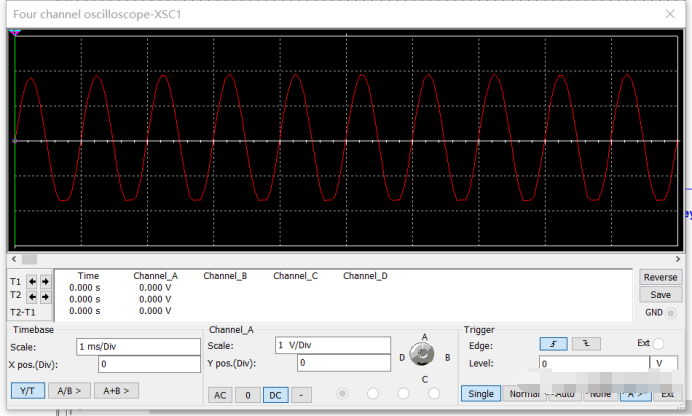Set 0 coupling for Channel A
Screen dimensions: 692x416
pyautogui.click(x=248, y=395)
